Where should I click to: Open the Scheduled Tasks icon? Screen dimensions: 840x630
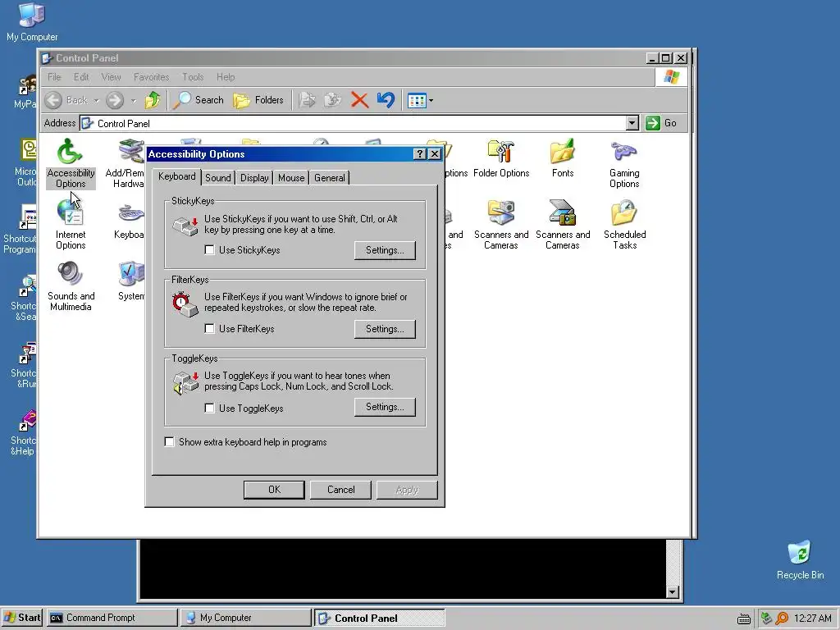tap(624, 225)
